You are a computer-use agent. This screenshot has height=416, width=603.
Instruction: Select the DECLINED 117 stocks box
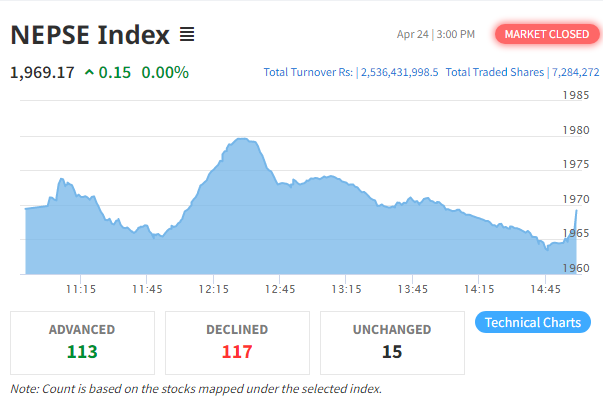pos(237,343)
